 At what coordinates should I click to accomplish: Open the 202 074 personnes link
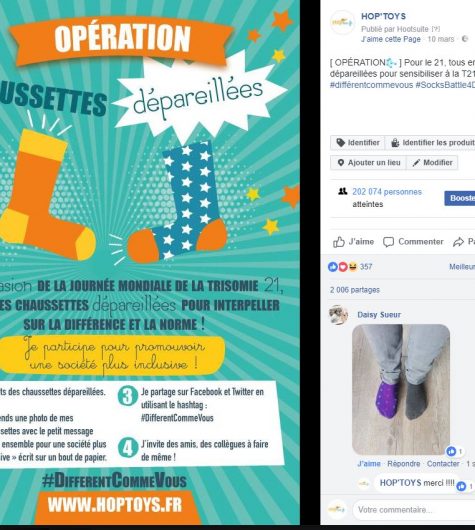click(x=387, y=192)
